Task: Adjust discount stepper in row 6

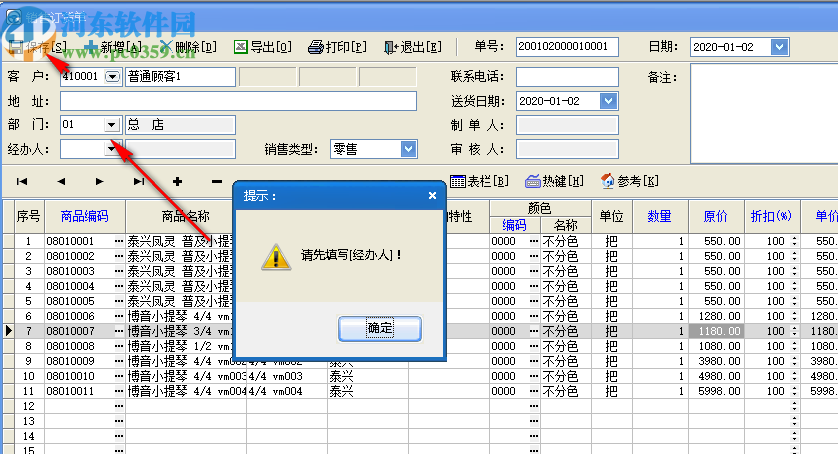Action: pyautogui.click(x=794, y=316)
